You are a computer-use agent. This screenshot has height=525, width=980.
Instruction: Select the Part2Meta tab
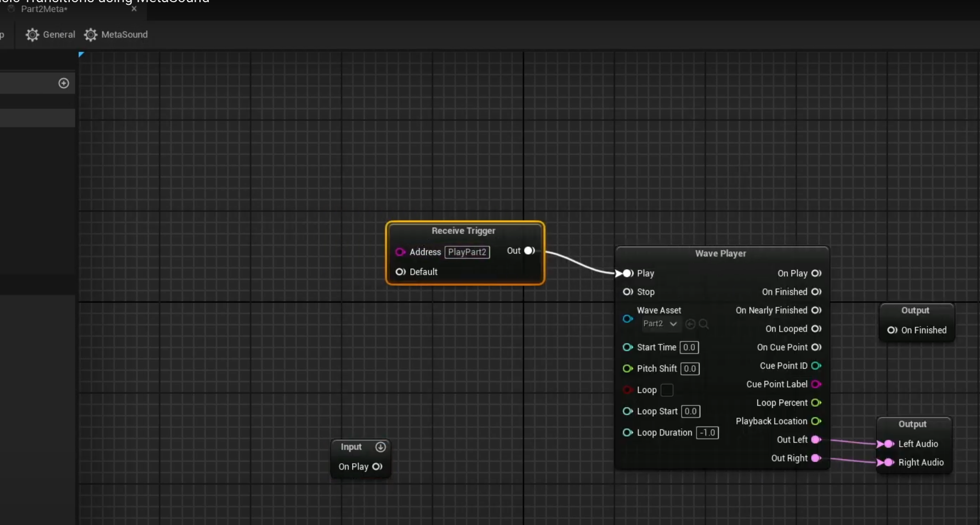[44, 9]
